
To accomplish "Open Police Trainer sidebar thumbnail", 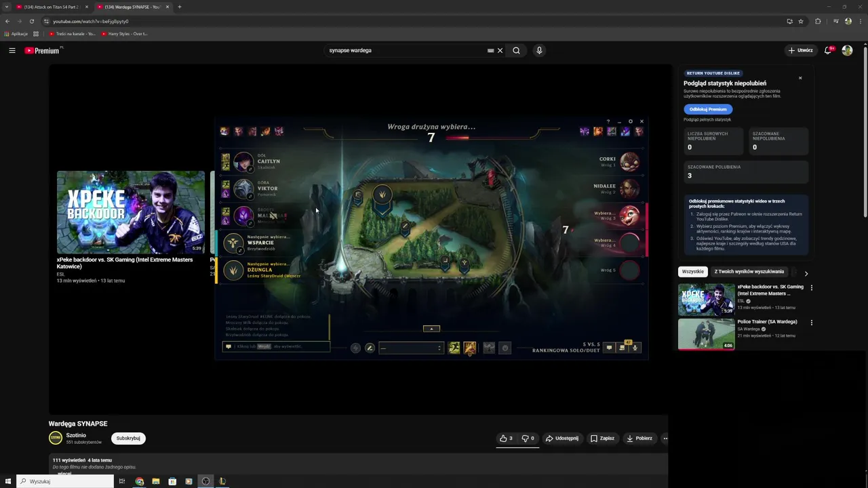I will [x=706, y=334].
